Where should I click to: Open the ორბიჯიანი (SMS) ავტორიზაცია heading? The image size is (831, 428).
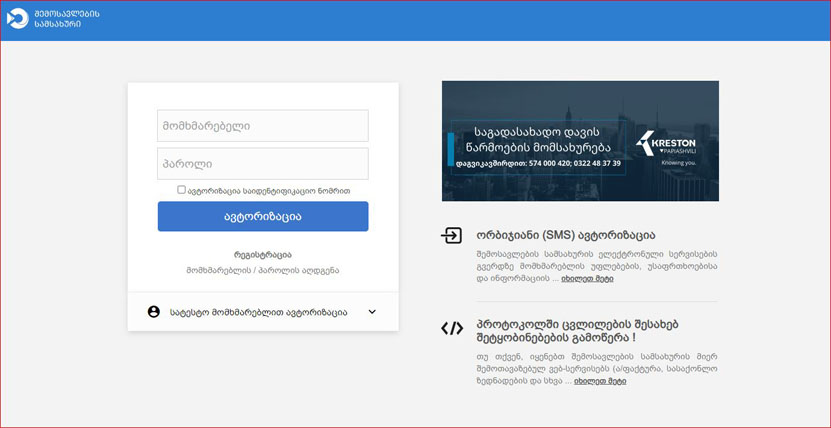pyautogui.click(x=566, y=235)
